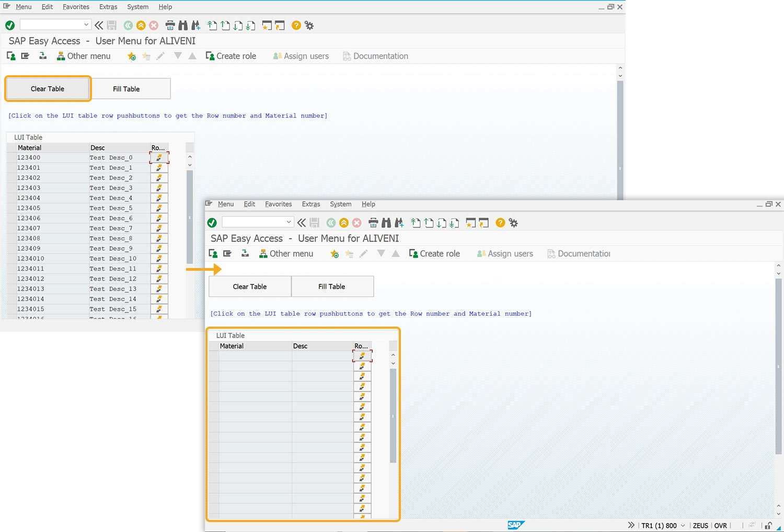
Task: Click the LUI table vertical scrollbar in back window
Action: point(190,217)
